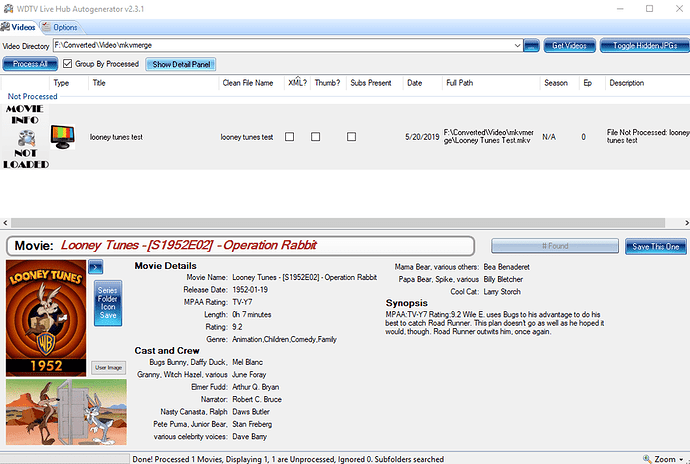Click the TV color bars type icon
The width and height of the screenshot is (690, 464).
[62, 137]
